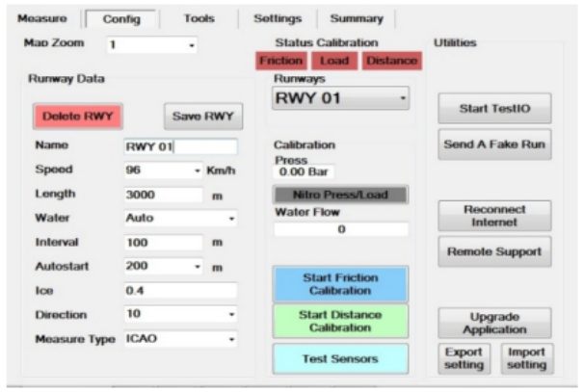Click the red Delete RWY button
Image resolution: width=583 pixels, height=392 pixels.
pos(78,118)
